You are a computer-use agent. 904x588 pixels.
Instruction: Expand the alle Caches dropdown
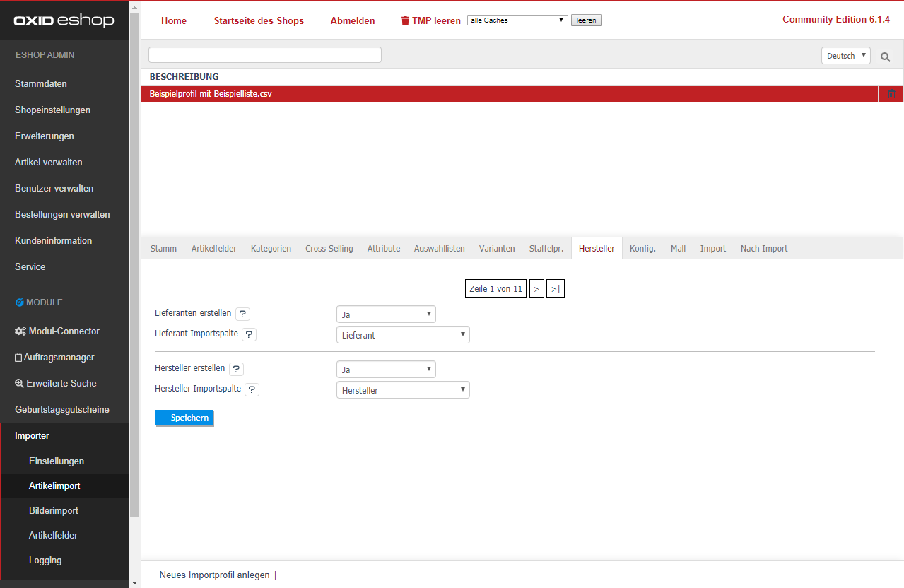[x=517, y=20]
